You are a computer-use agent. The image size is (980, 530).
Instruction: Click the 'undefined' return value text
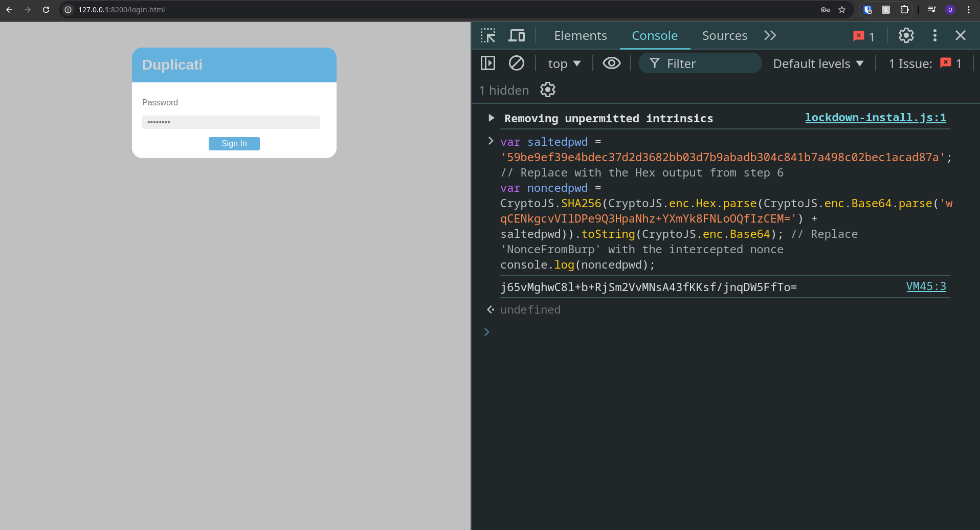(530, 310)
